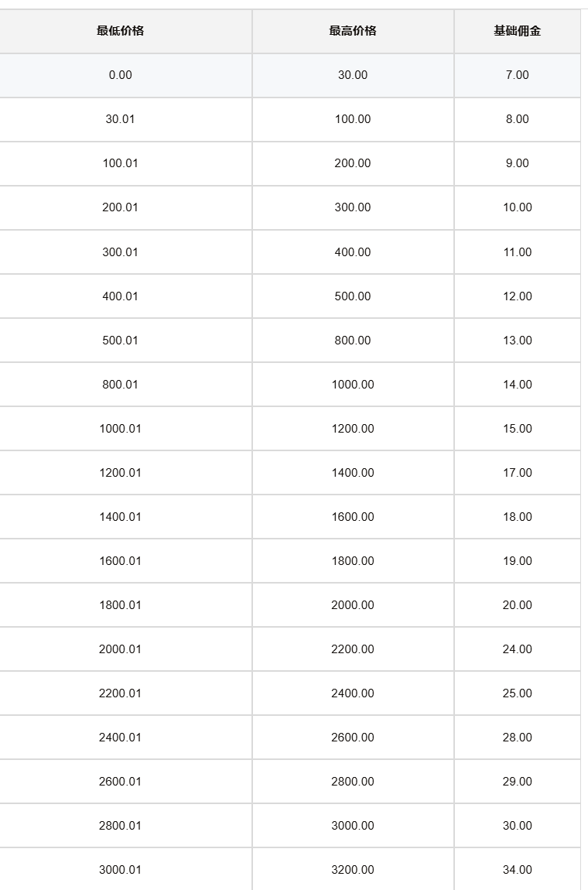Select the 28.00 commission cell
This screenshot has width=588, height=890.
click(x=517, y=738)
